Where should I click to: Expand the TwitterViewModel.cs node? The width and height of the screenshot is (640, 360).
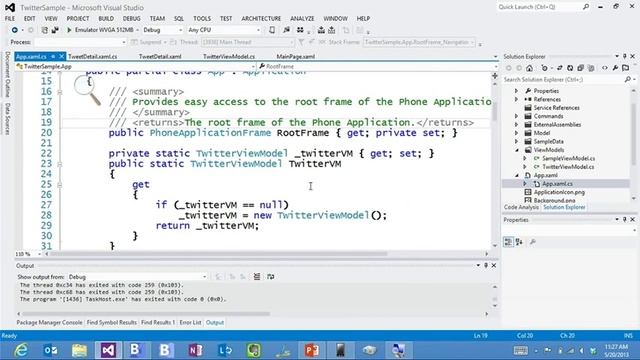pos(525,167)
